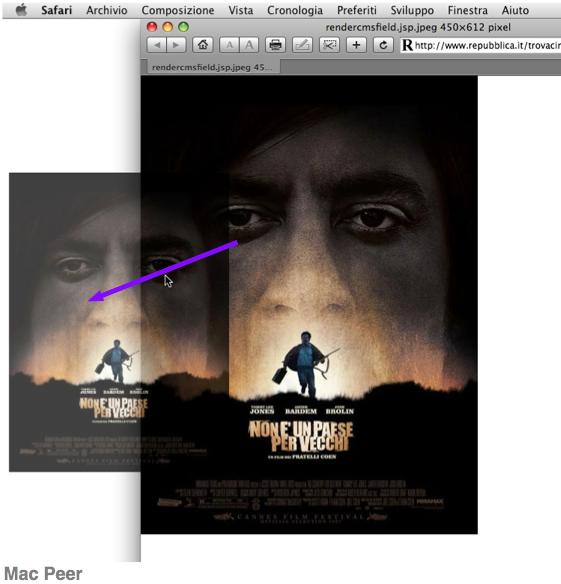Screen dimensions: 561x584
Task: Print the page with printer icon
Action: coord(275,45)
